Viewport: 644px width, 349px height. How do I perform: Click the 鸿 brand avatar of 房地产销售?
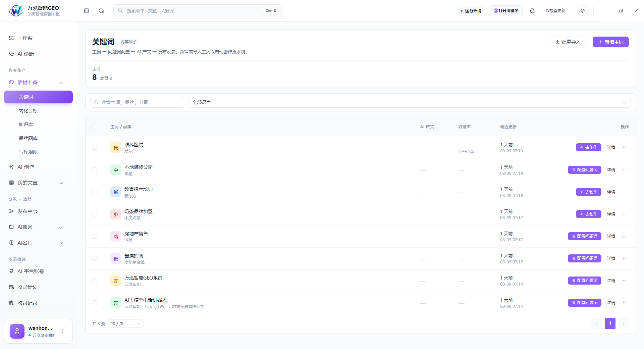click(116, 236)
